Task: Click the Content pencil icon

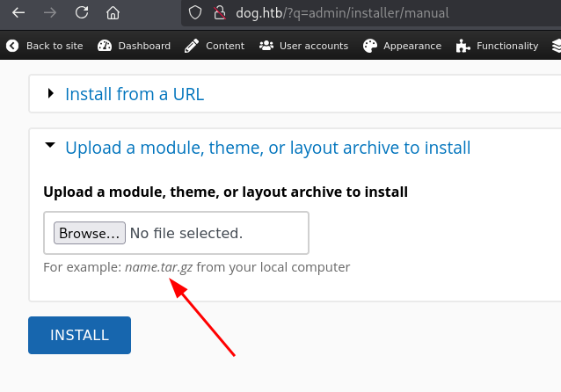Action: pos(192,46)
